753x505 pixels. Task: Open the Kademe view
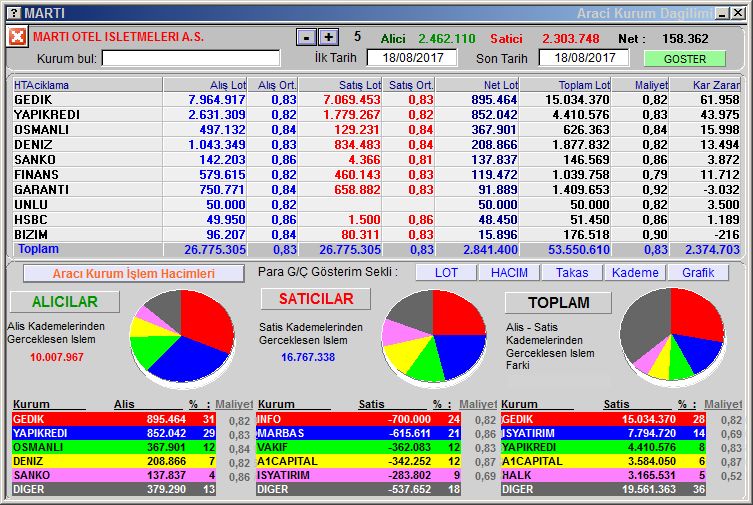[635, 273]
